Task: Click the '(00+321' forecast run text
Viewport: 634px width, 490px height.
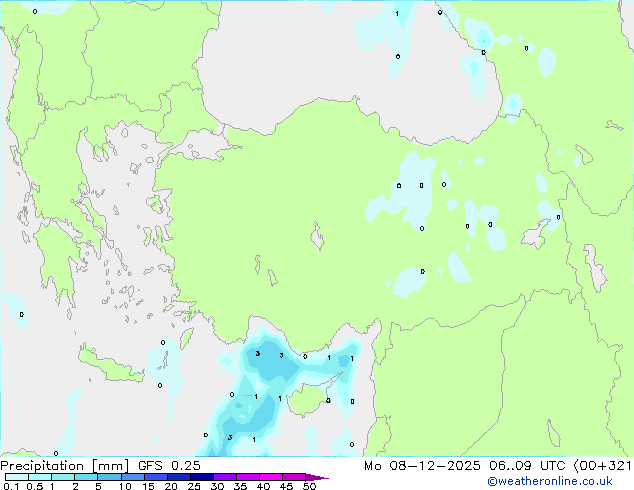Action: pyautogui.click(x=602, y=466)
